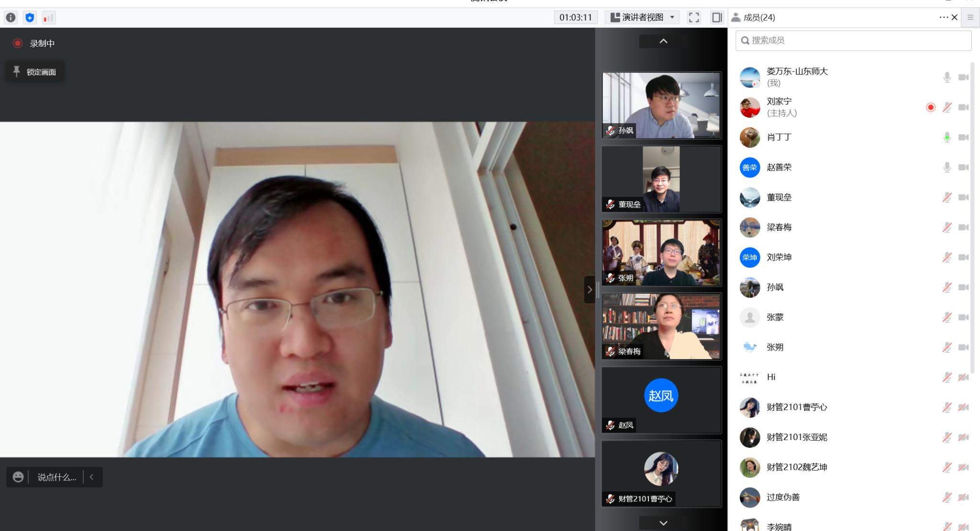Image resolution: width=980 pixels, height=531 pixels.
Task: Click the meeting info icon
Action: point(11,18)
